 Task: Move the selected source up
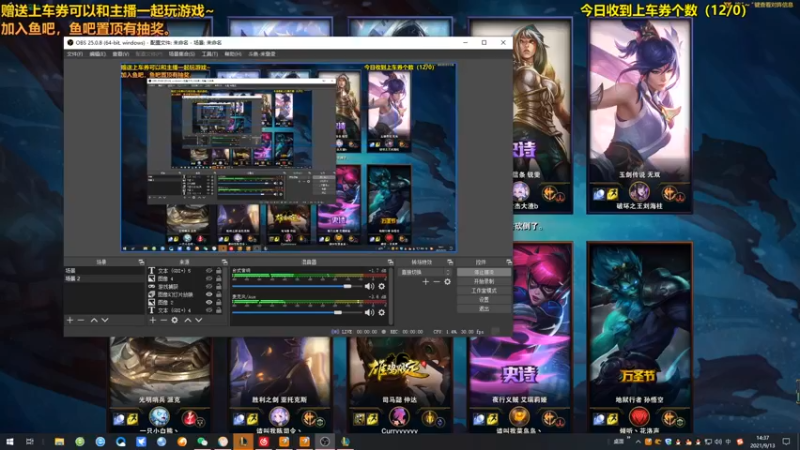point(188,320)
